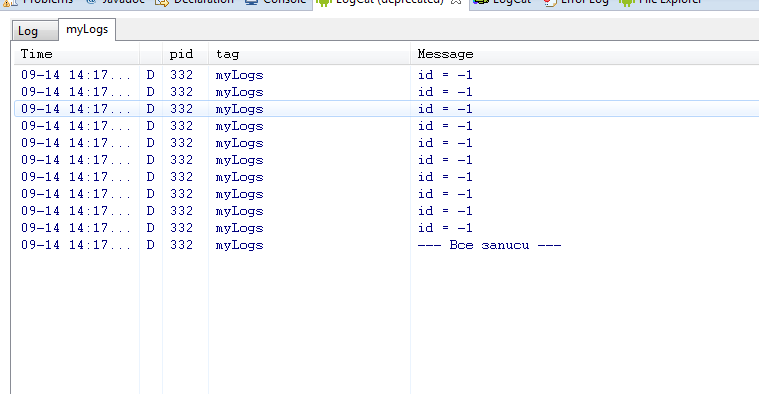Click pid 332 in the Все записи row
Screen dimensions: 759x394
point(182,245)
